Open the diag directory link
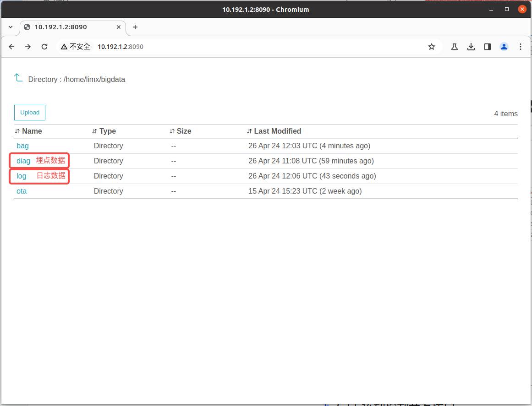 point(23,161)
